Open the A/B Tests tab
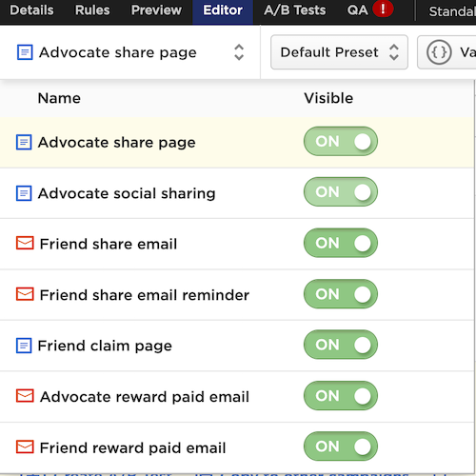 tap(295, 10)
